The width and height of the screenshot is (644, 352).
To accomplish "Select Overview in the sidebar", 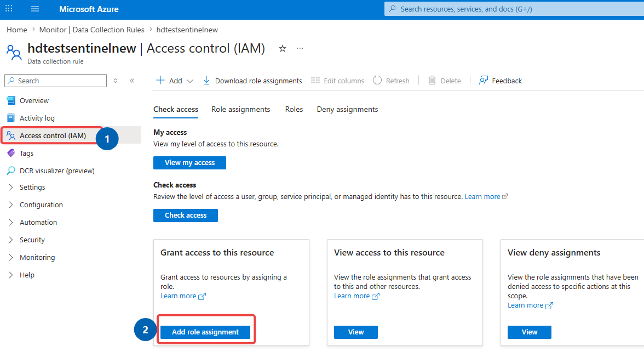I will click(x=34, y=100).
